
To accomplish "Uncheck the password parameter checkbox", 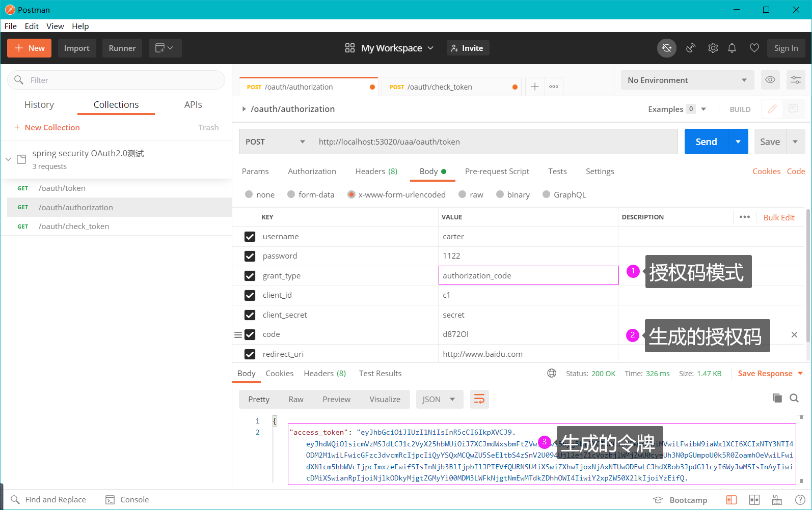I will point(250,256).
